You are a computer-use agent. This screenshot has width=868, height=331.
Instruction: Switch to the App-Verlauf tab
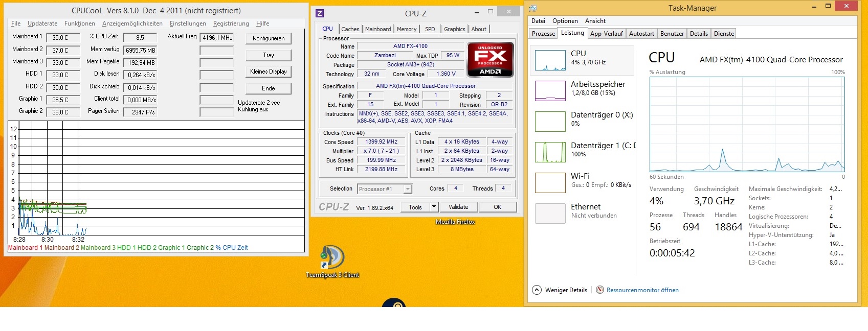point(607,34)
